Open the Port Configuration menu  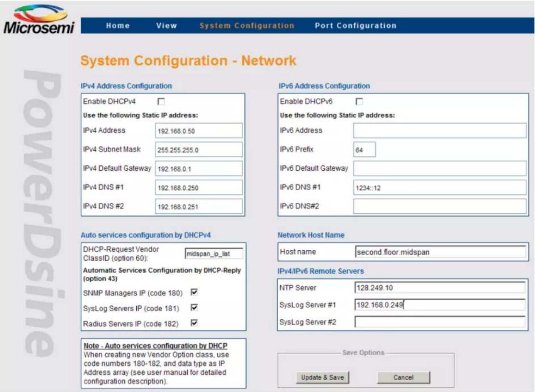point(356,25)
